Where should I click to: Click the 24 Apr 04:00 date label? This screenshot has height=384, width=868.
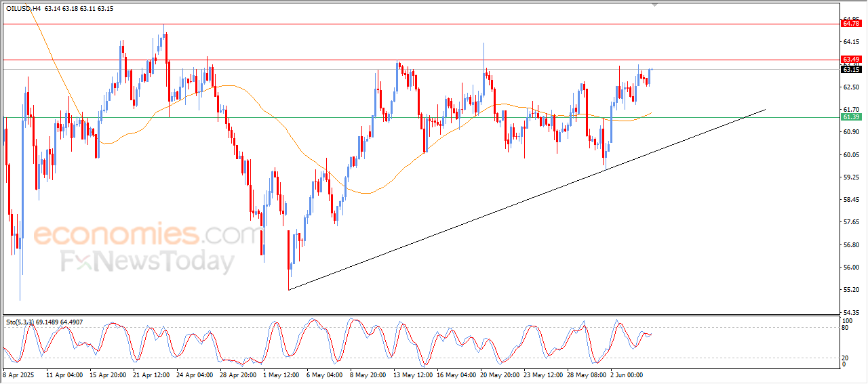click(194, 374)
